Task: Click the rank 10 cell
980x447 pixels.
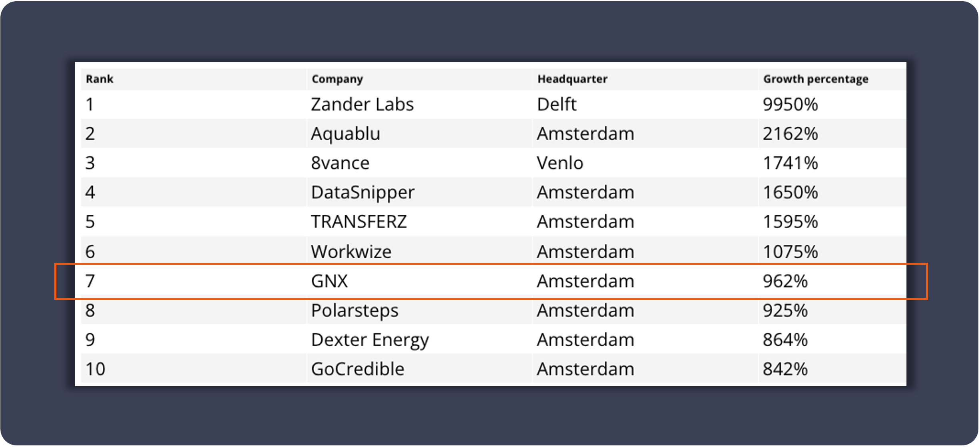Action: 95,369
